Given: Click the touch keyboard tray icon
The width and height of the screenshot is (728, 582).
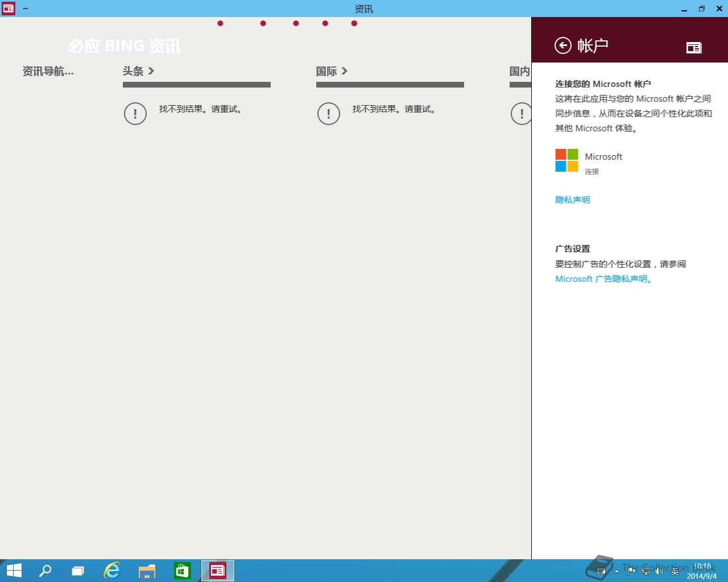Looking at the screenshot, I should click(601, 571).
